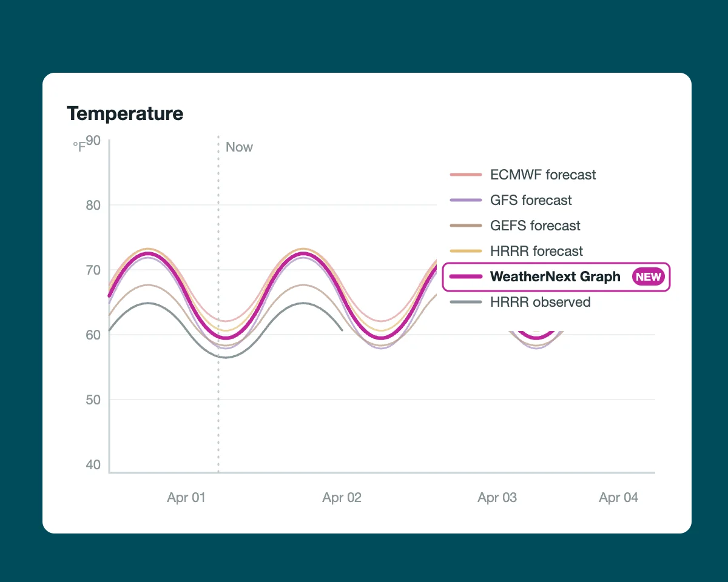Click the 70 y-axis value

[93, 270]
